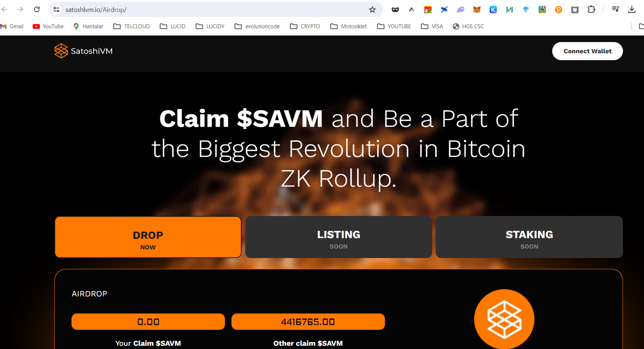This screenshot has height=349, width=644.
Task: Open the YouTube bookmark
Action: pos(48,26)
